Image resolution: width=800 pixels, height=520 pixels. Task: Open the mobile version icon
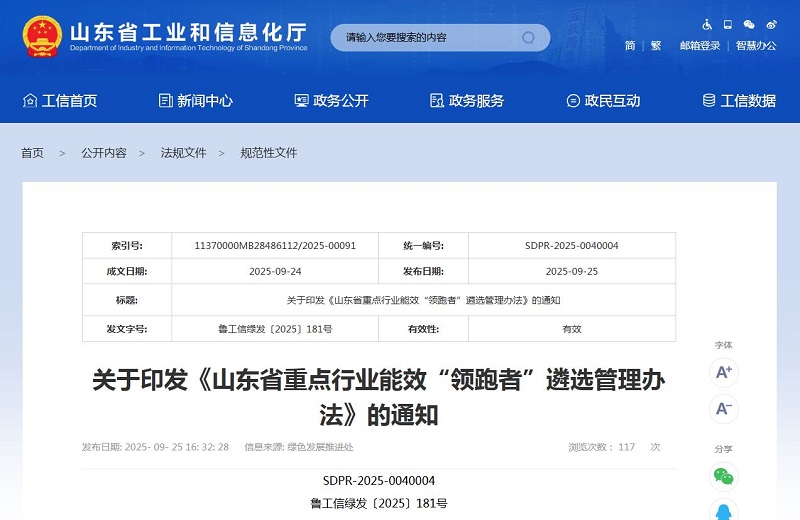coord(729,24)
